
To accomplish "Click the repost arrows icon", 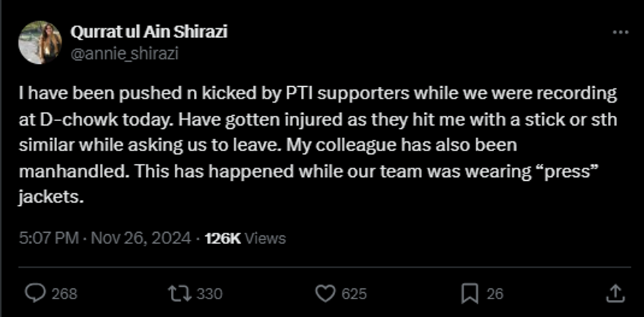I will tap(180, 293).
